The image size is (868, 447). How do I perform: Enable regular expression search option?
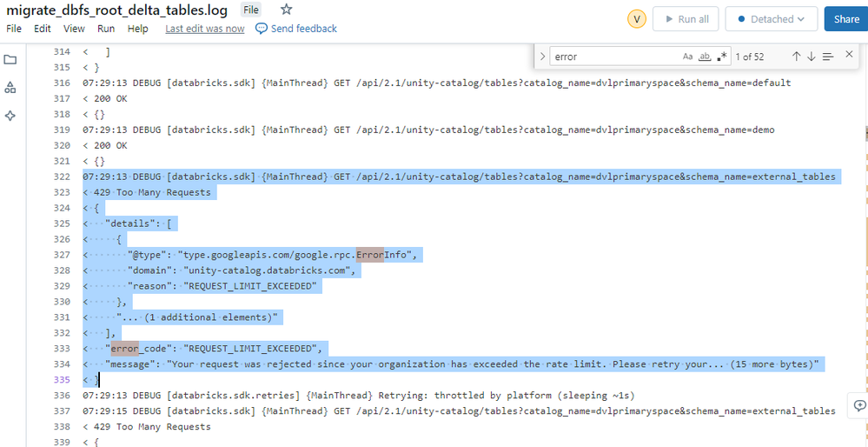pos(722,57)
